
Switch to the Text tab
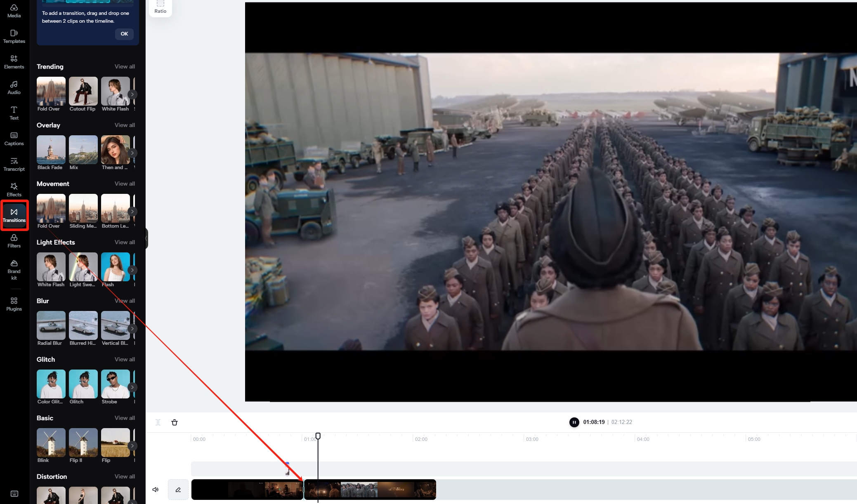pos(14,113)
